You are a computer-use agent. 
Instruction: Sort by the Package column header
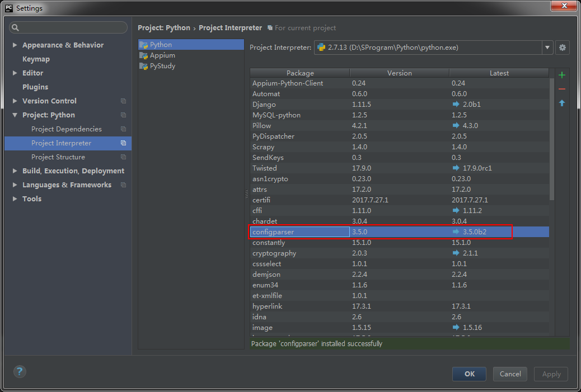pyautogui.click(x=300, y=73)
